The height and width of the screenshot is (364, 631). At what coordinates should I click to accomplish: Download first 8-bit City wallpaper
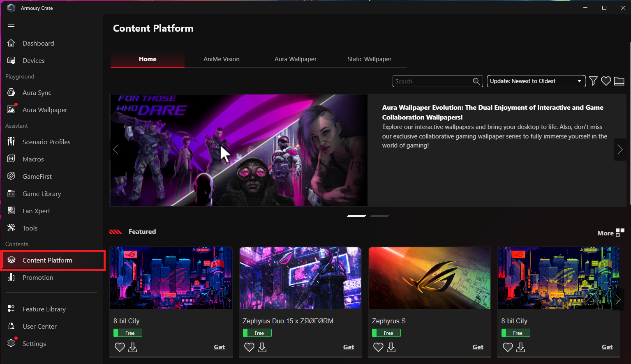click(132, 348)
